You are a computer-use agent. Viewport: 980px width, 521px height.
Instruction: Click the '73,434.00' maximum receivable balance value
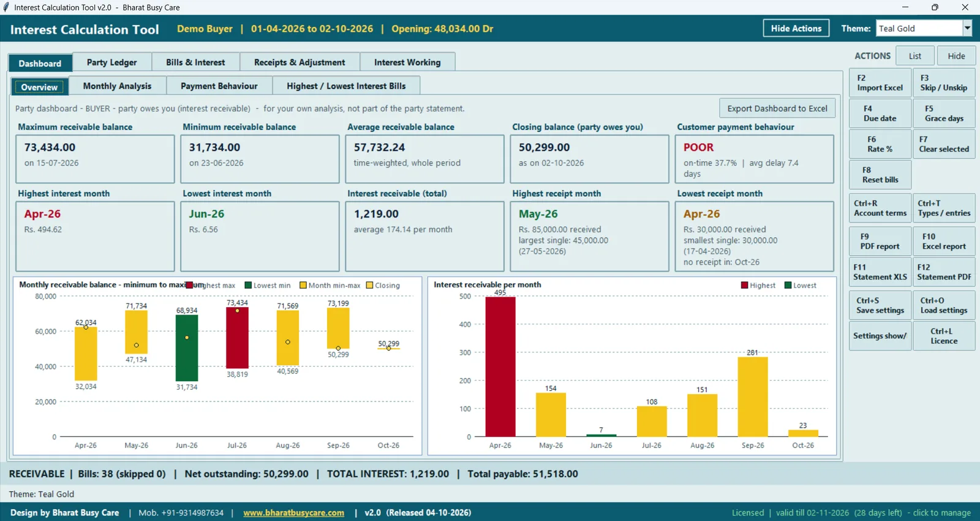[50, 147]
